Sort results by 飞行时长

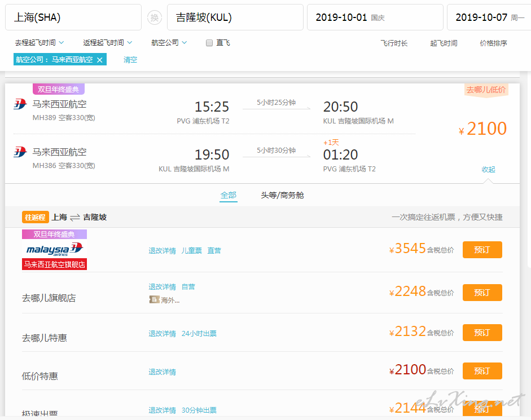394,43
